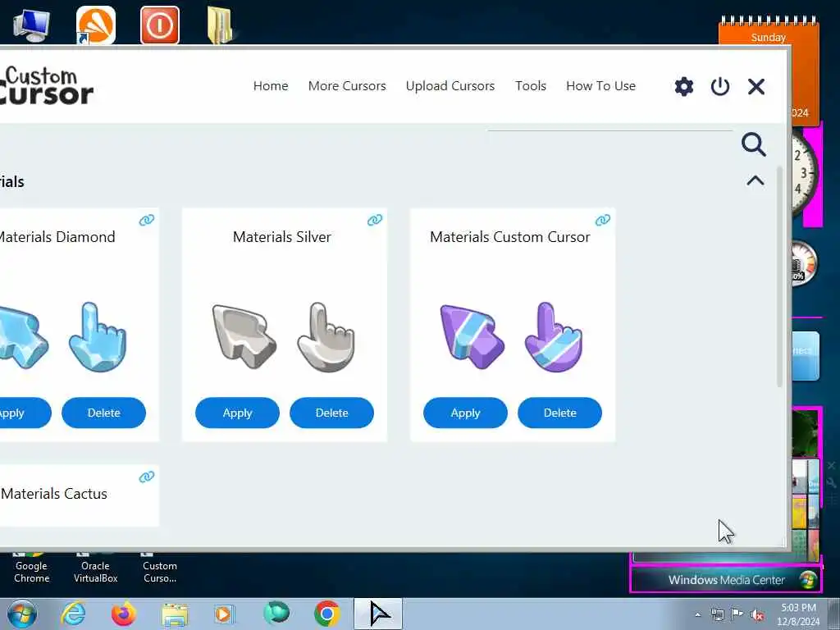This screenshot has height=630, width=840.
Task: Open the Windows Start button
Action: click(x=22, y=614)
